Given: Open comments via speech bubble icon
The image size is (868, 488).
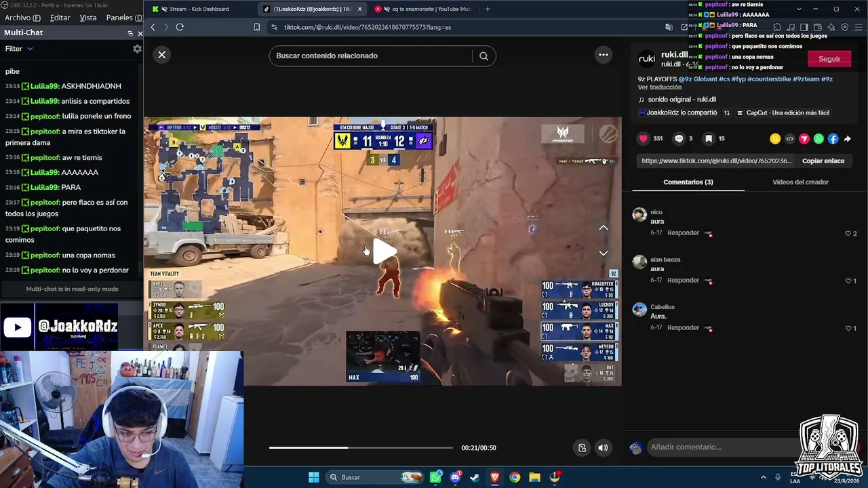Looking at the screenshot, I should [x=679, y=138].
